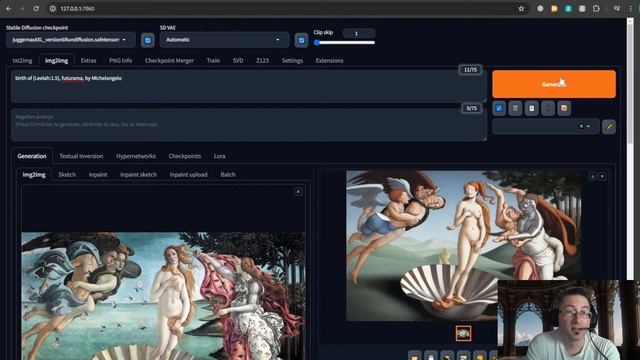Click the yellow extension icon in browser toolbar

[554, 8]
